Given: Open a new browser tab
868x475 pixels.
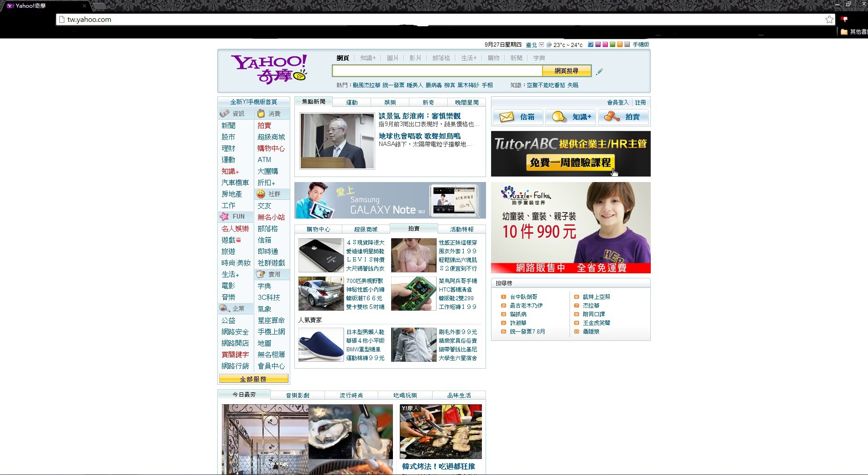Looking at the screenshot, I should pyautogui.click(x=99, y=6).
